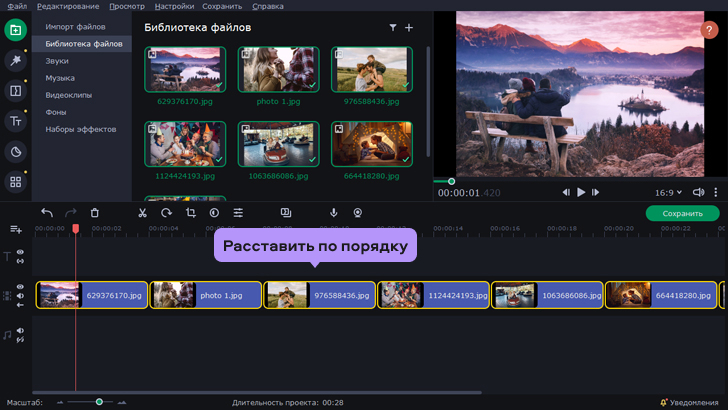The image size is (728, 410).
Task: Click the scissors split tool in the timeline toolbar
Action: pos(142,213)
